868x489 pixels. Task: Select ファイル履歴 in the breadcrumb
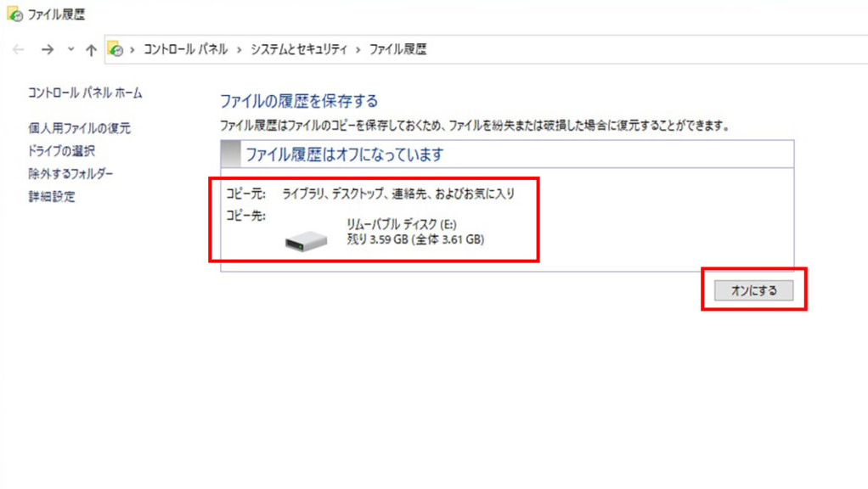click(398, 49)
